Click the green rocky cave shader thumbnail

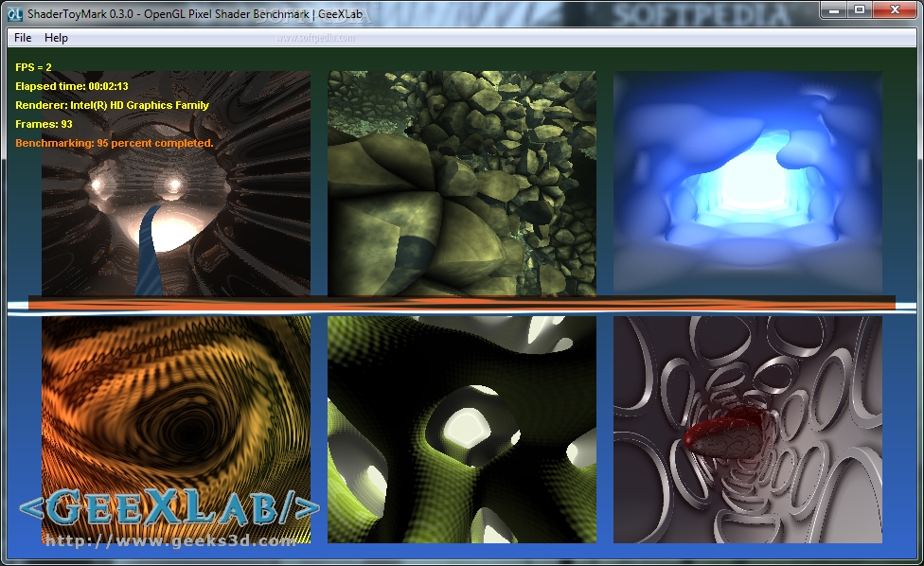tap(461, 184)
